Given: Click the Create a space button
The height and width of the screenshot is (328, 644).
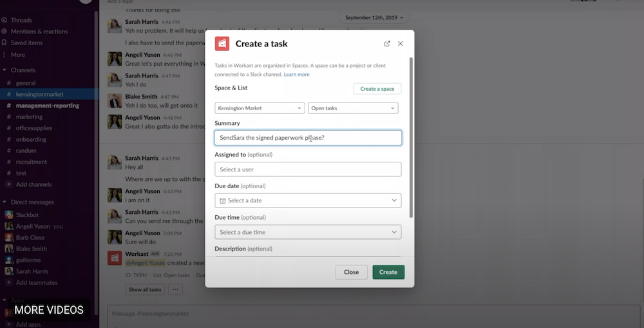Looking at the screenshot, I should pyautogui.click(x=377, y=89).
